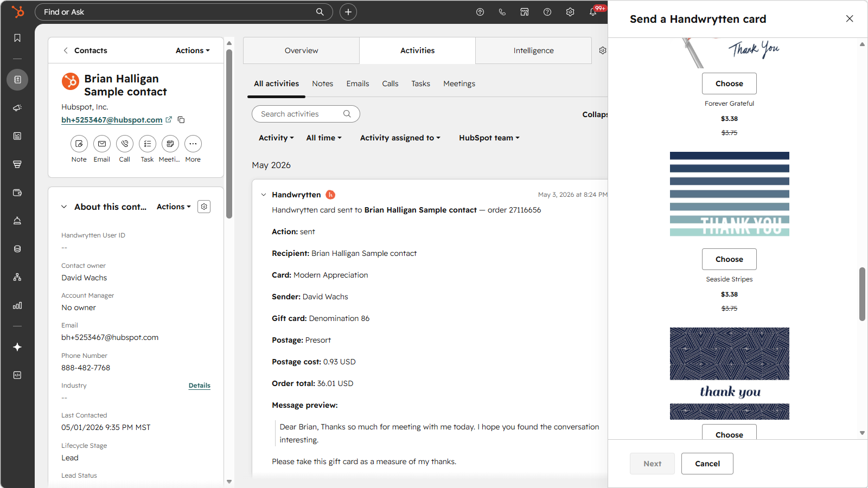
Task: Open the More actions ellipsis icon
Action: (193, 144)
